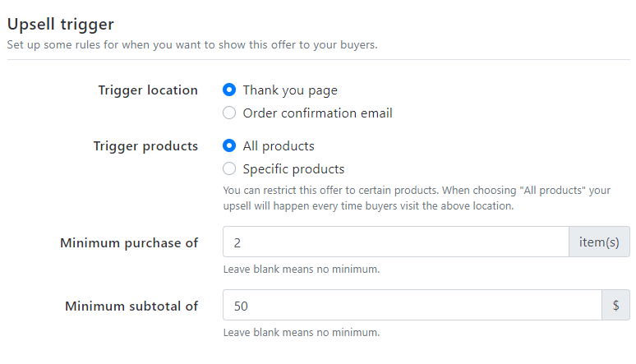Click the hint text below the subtotal field
This screenshot has height=364, width=636.
coord(302,332)
